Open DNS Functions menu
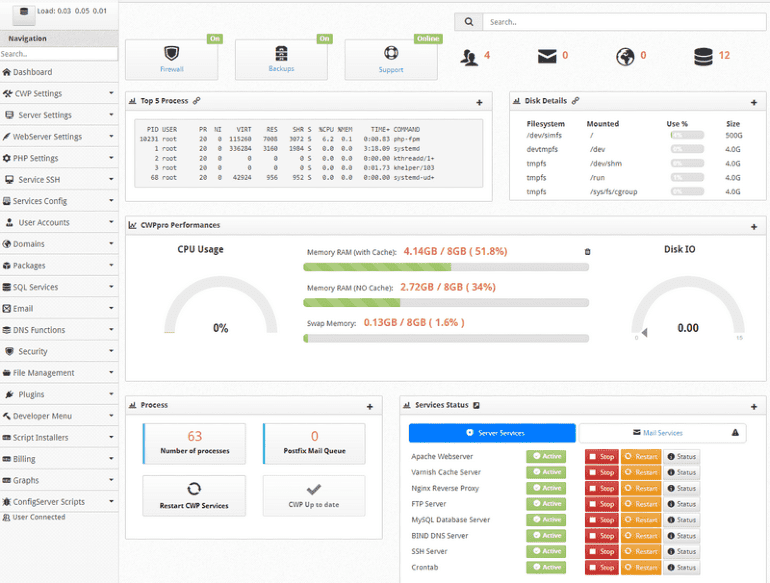Image resolution: width=770 pixels, height=583 pixels. coord(59,330)
